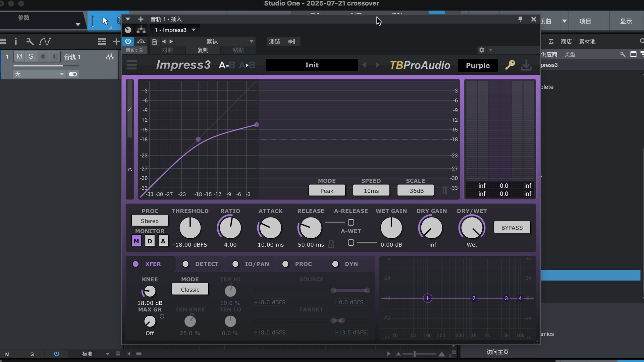Click the sidechain arrow icon
644x362 pixels.
coord(291,42)
